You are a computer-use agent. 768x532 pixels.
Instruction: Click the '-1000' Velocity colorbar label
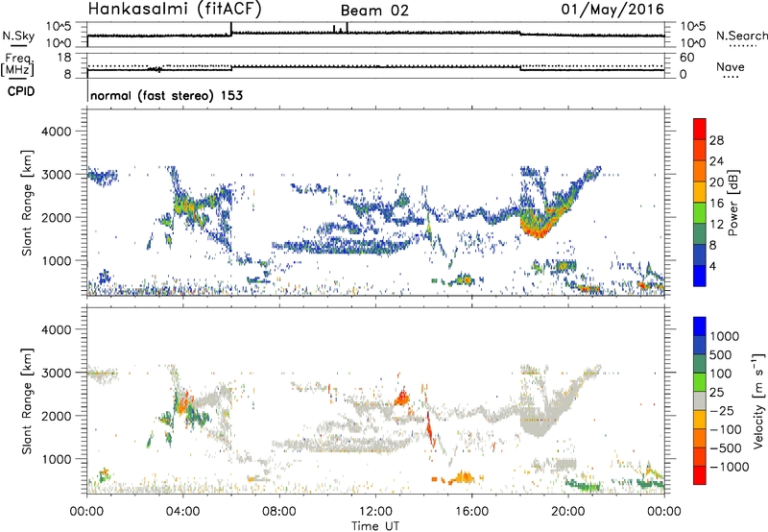click(x=730, y=467)
